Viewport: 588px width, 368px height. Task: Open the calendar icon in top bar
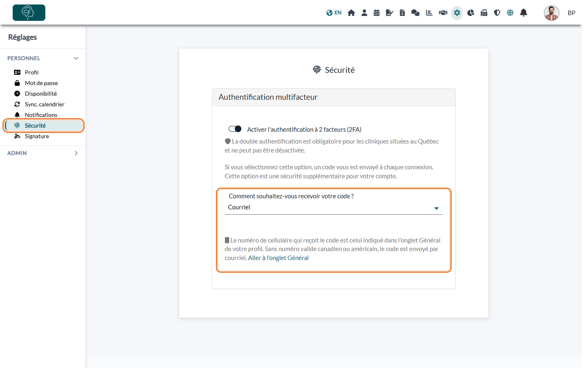click(376, 13)
